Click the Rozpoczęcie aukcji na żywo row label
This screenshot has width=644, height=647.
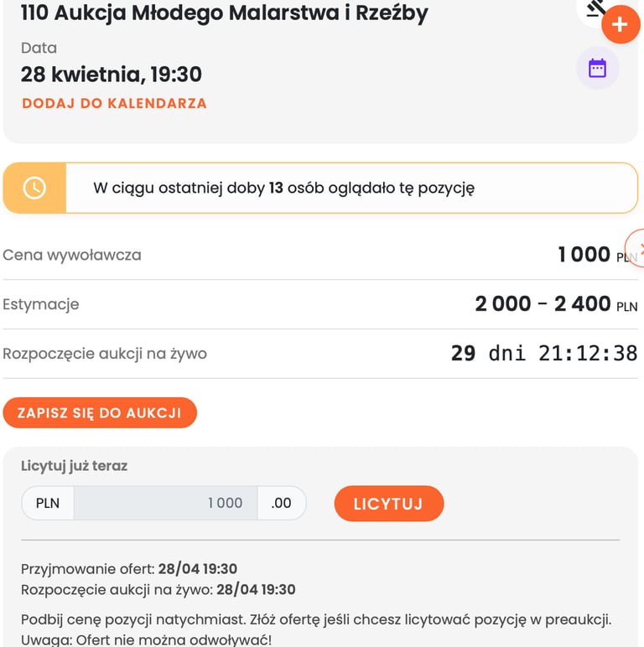point(105,354)
